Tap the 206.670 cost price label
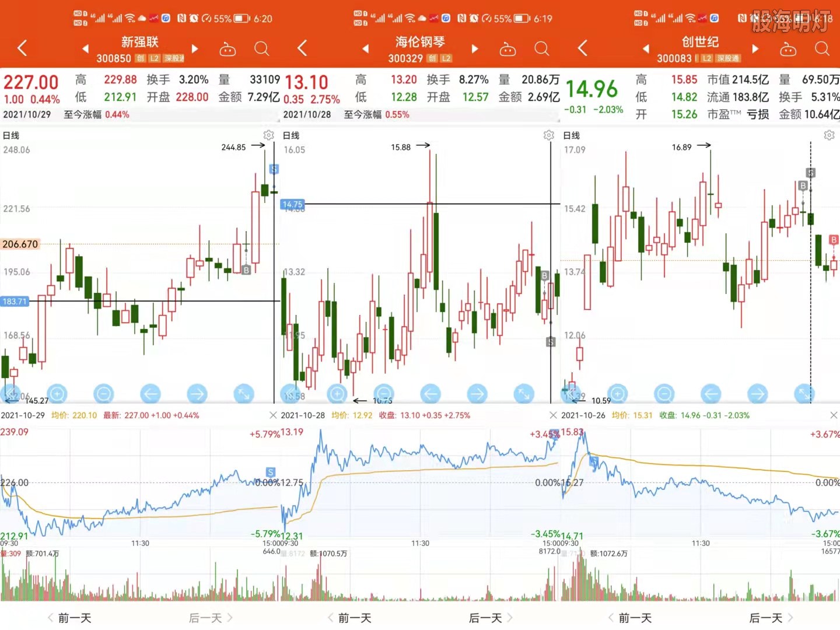This screenshot has height=630, width=840. (x=20, y=244)
